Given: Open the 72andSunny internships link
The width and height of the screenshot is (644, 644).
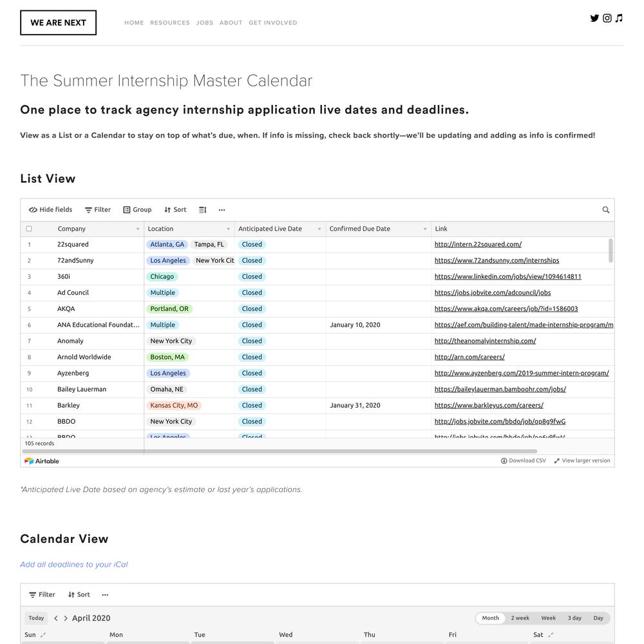Looking at the screenshot, I should point(497,260).
